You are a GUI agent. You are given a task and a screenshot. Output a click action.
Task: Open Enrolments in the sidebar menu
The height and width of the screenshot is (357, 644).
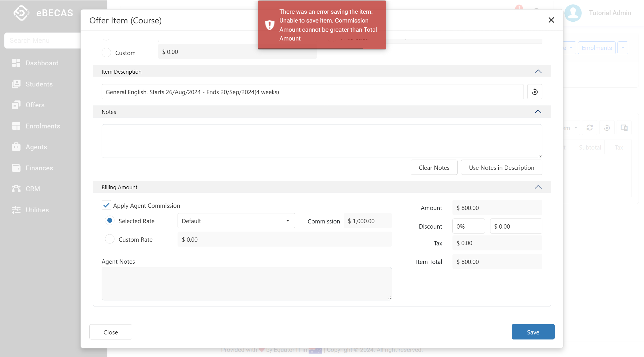43,126
